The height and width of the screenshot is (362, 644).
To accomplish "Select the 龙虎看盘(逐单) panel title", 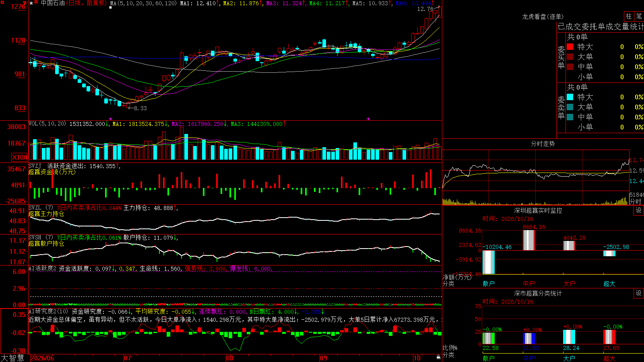I will tap(543, 16).
